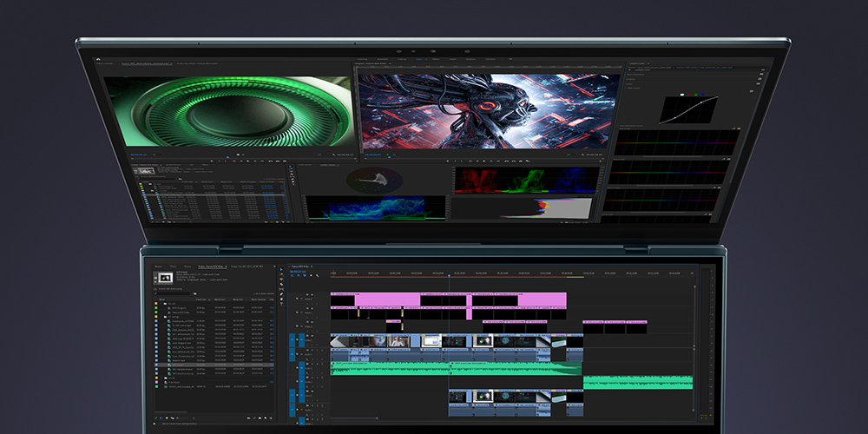This screenshot has height=434, width=868.
Task: Open the sequence tab atop the Timeline panel
Action: coord(301,266)
